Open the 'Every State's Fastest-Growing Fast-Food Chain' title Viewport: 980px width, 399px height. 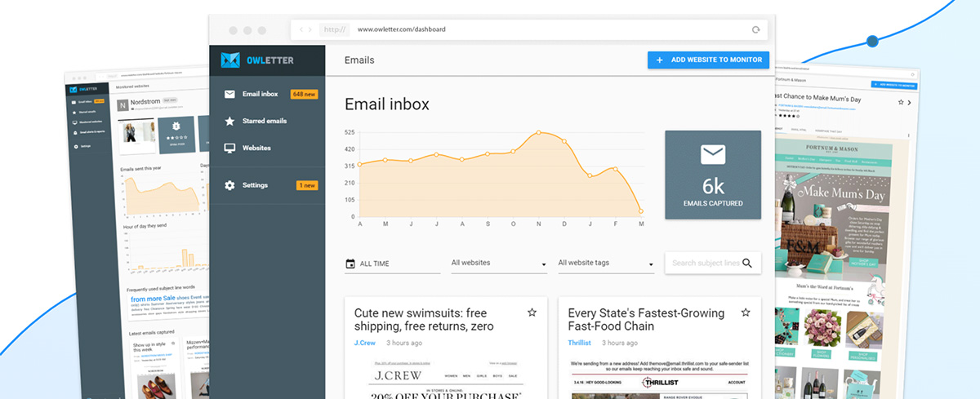click(x=646, y=320)
